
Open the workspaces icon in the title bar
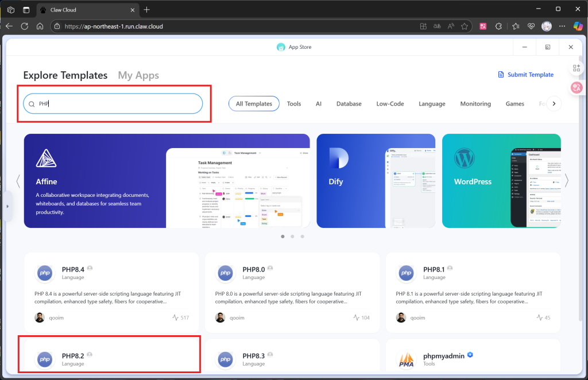click(11, 10)
